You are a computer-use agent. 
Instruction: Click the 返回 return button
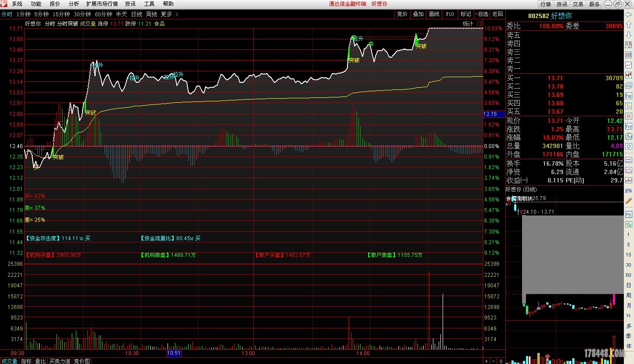[x=498, y=14]
